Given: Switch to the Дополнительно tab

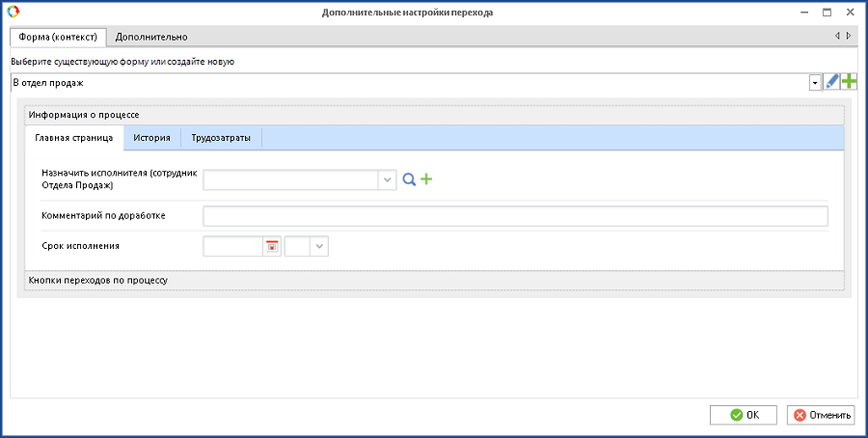Looking at the screenshot, I should (x=151, y=37).
